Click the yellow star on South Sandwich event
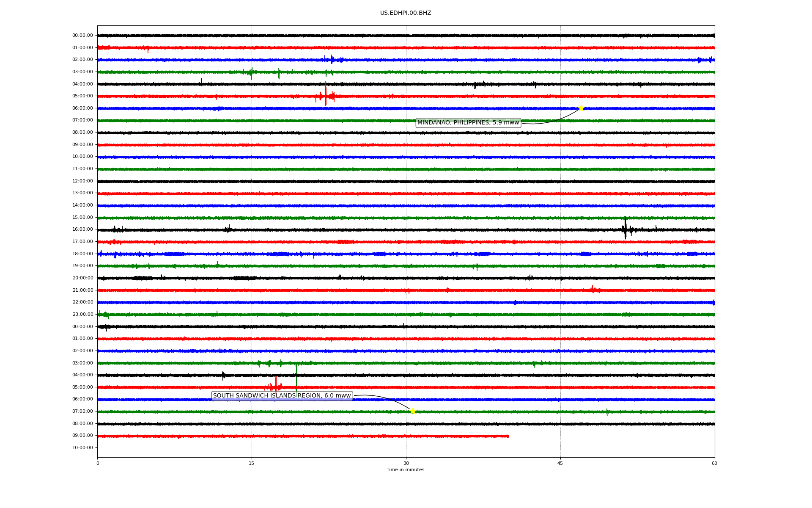Screen dimensions: 812x508 click(x=413, y=411)
